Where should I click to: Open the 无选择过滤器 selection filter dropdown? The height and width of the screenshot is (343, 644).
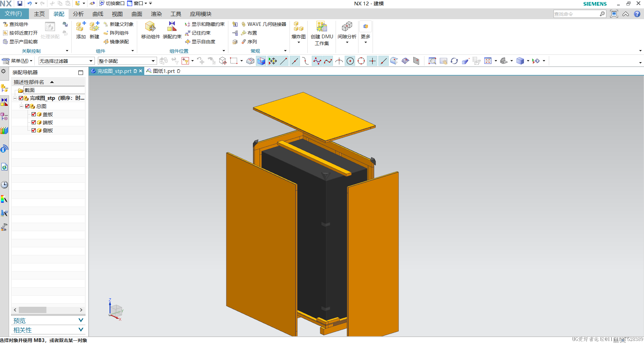coord(66,61)
